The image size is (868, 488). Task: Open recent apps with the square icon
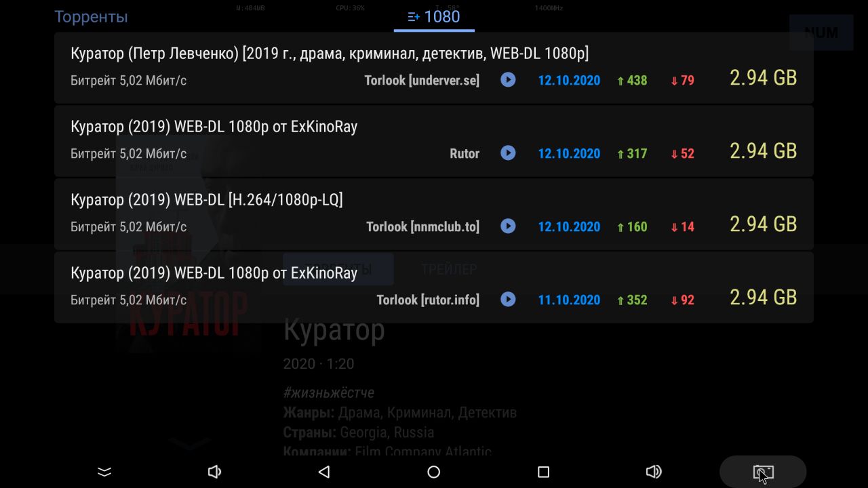[543, 472]
